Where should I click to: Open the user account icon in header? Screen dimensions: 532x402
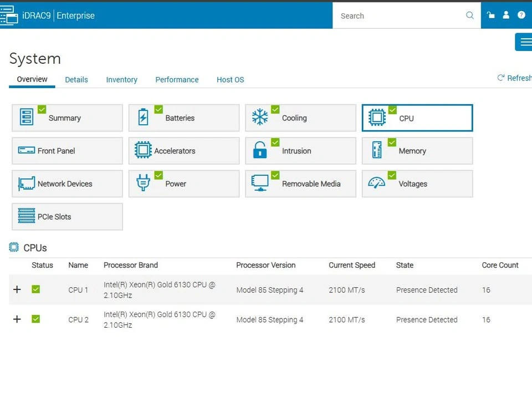coord(506,15)
